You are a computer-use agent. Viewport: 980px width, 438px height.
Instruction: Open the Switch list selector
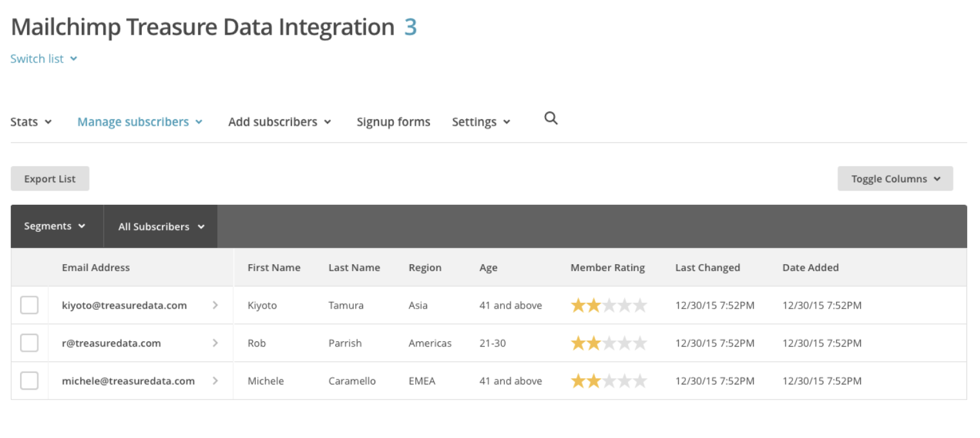(x=44, y=59)
